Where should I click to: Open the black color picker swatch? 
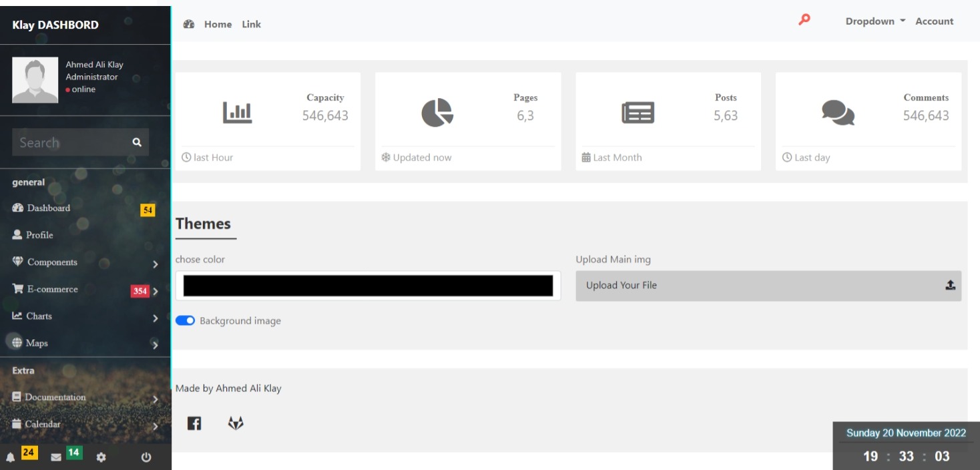[x=368, y=286]
